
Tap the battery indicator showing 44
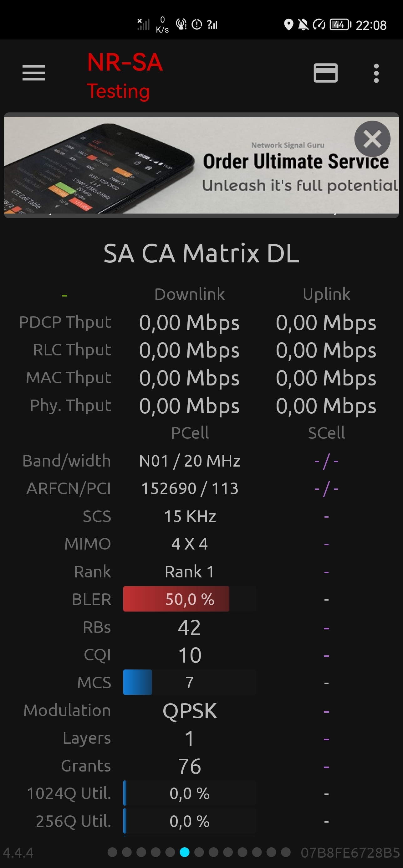pos(340,25)
